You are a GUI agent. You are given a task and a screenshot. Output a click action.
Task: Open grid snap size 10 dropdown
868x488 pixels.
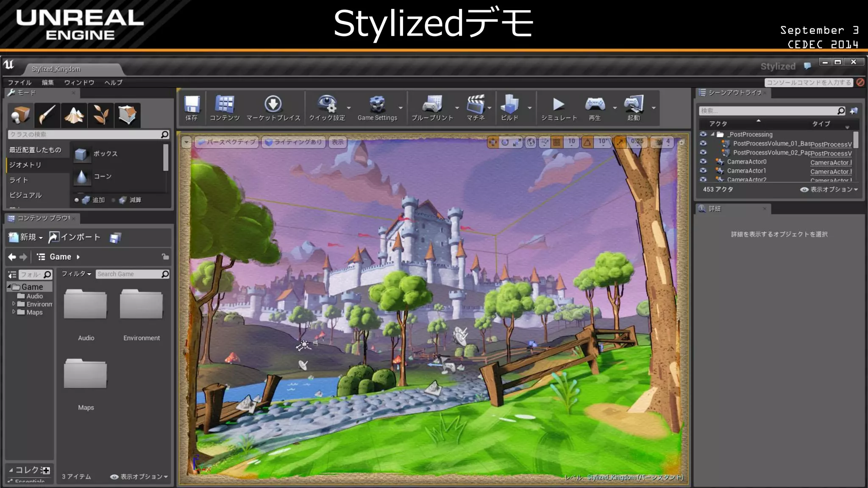(572, 142)
